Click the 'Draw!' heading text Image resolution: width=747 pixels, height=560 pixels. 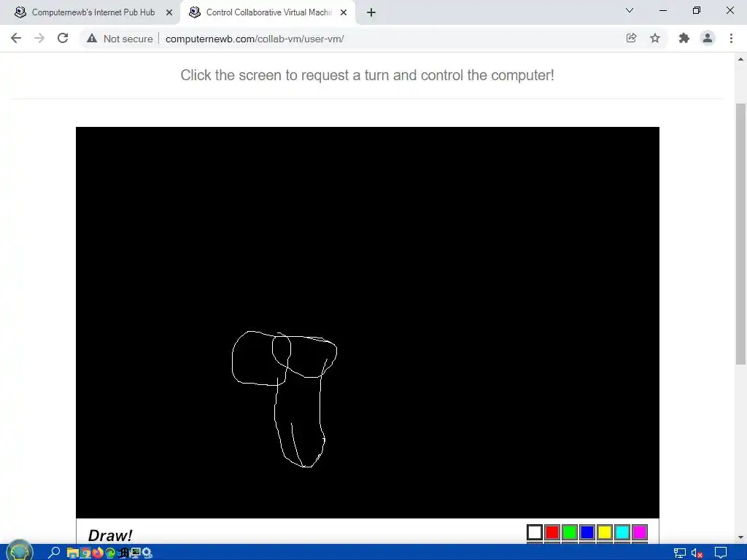(x=110, y=535)
